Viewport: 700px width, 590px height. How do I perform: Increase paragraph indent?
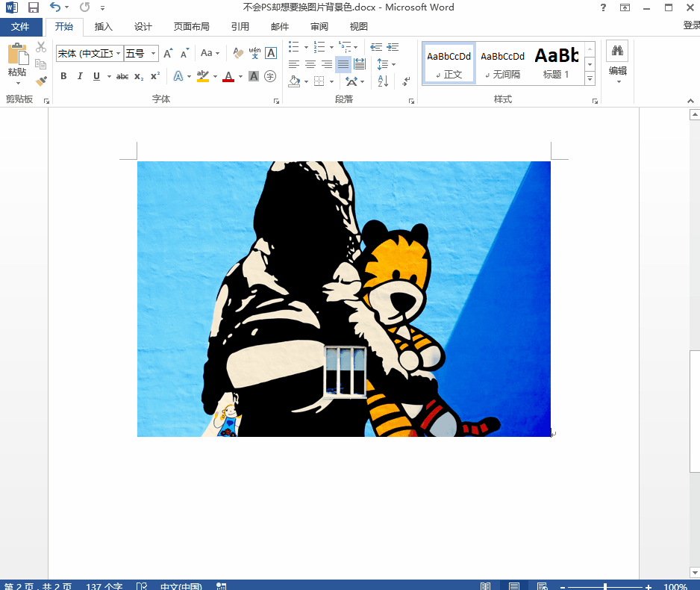[x=393, y=47]
